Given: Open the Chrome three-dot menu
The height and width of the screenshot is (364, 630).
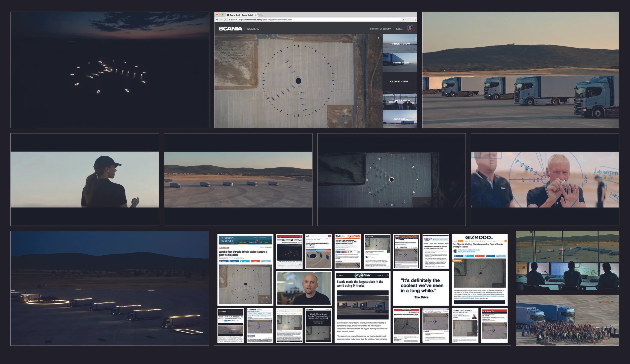Looking at the screenshot, I should [x=415, y=20].
